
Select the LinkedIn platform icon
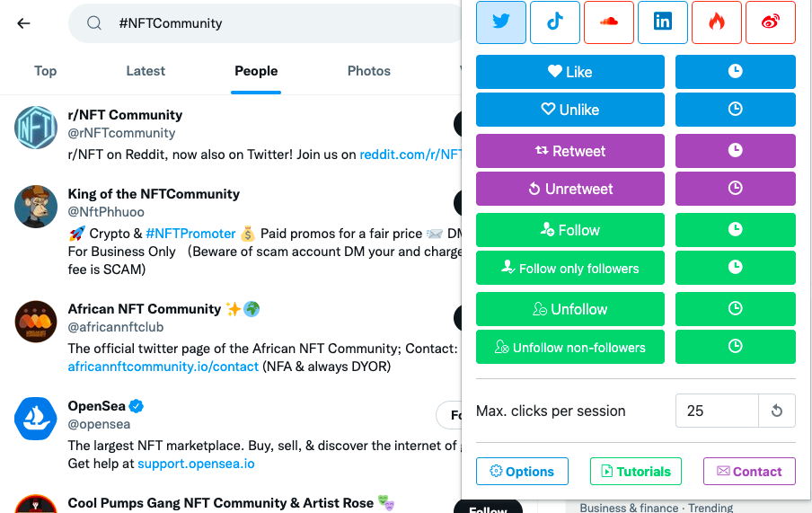coord(662,22)
